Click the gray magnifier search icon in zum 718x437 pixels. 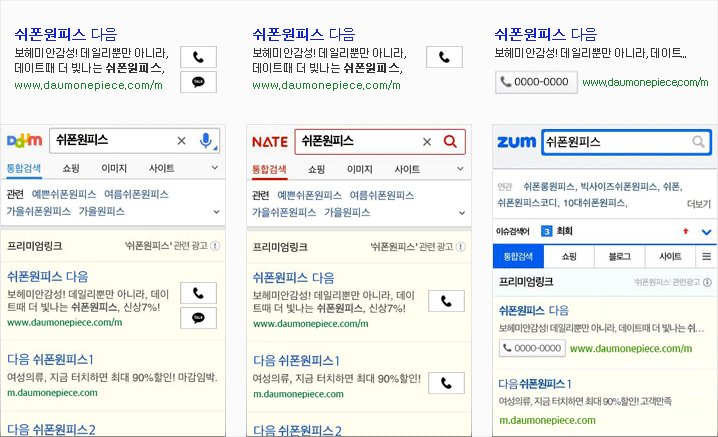click(x=698, y=142)
